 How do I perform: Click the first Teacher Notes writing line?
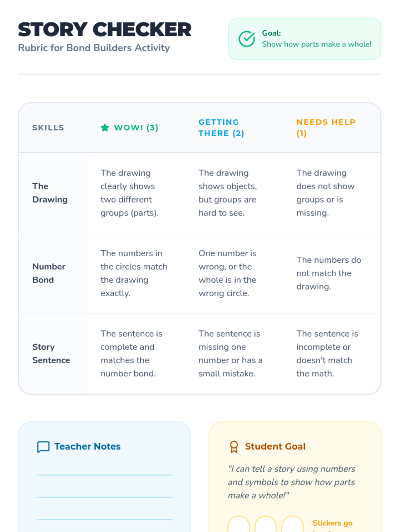click(x=104, y=474)
